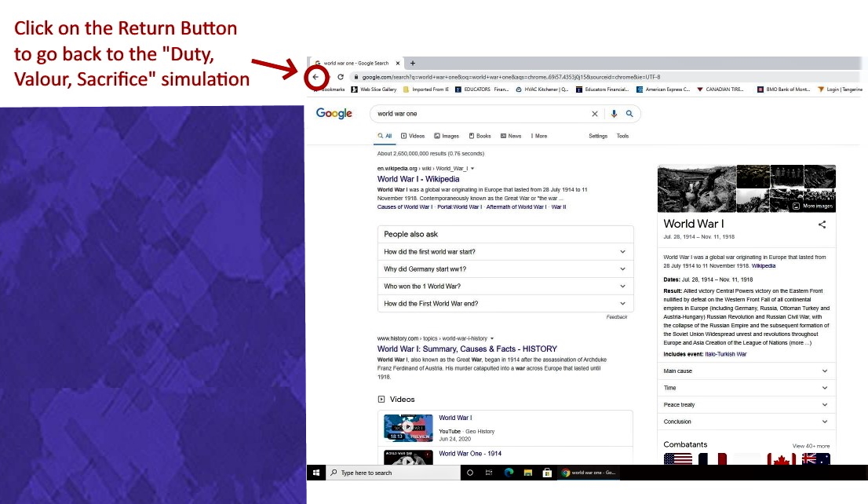Switch to the News results tab
Screen dimensions: 868x504
click(510, 136)
